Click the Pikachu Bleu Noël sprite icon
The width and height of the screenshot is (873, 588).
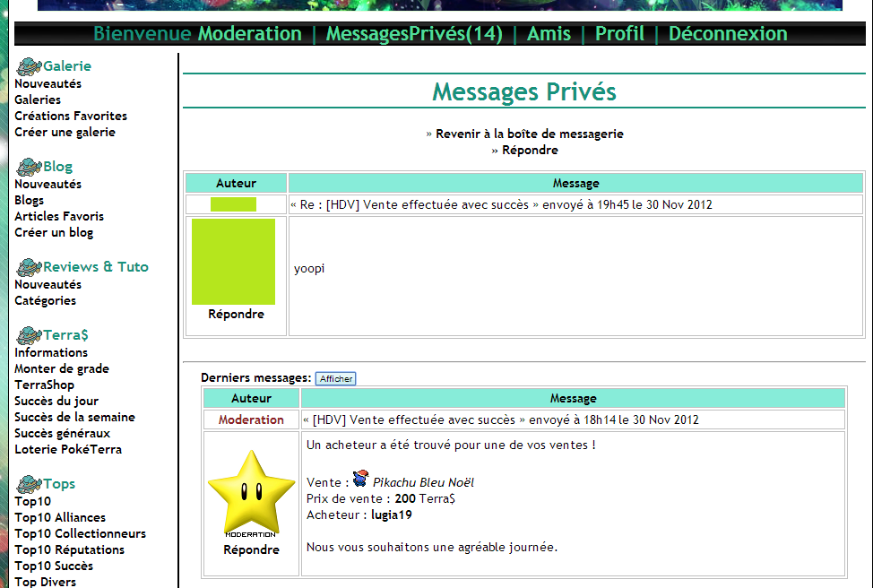pyautogui.click(x=361, y=479)
